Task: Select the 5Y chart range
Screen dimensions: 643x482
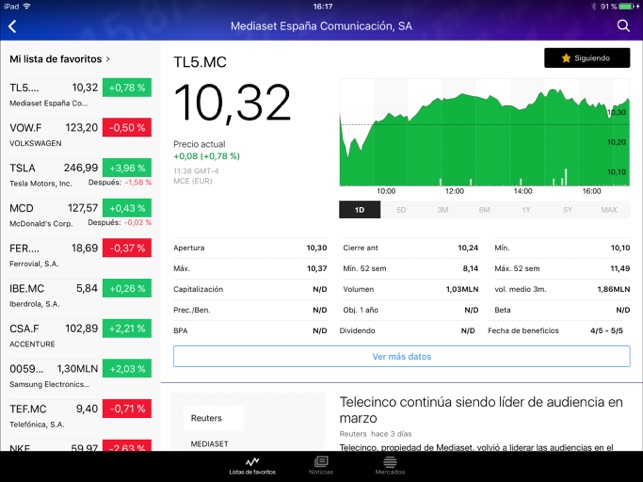Action: click(x=568, y=210)
